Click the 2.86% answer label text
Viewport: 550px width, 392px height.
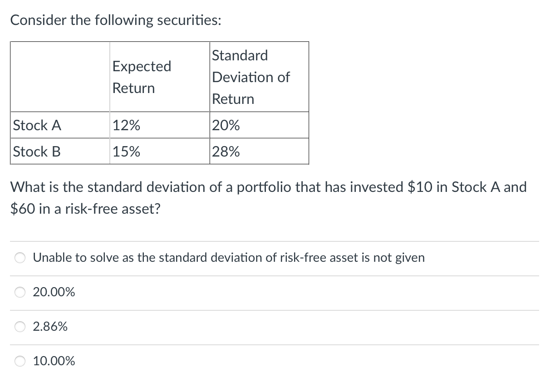point(50,327)
